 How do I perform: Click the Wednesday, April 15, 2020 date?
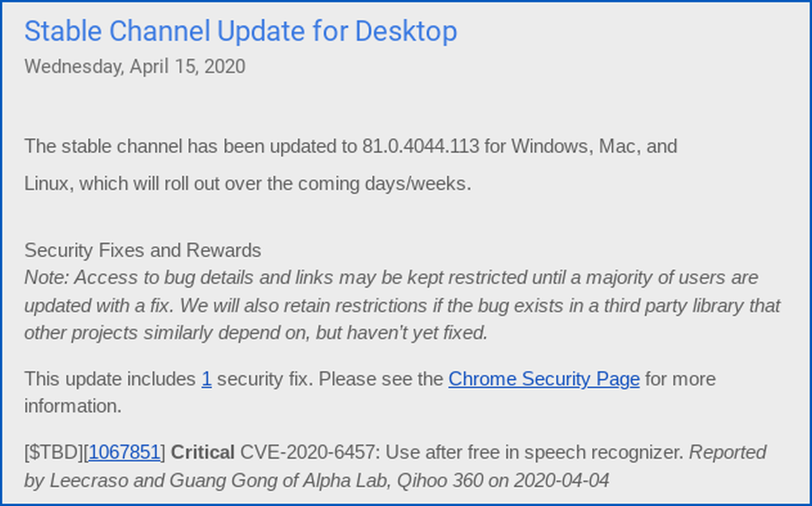(x=135, y=67)
